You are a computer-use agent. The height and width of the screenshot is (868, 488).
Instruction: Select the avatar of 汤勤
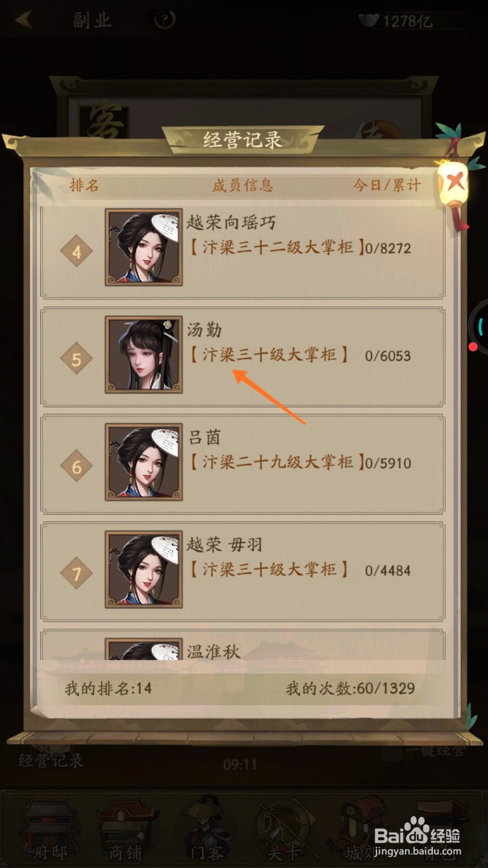tap(144, 355)
